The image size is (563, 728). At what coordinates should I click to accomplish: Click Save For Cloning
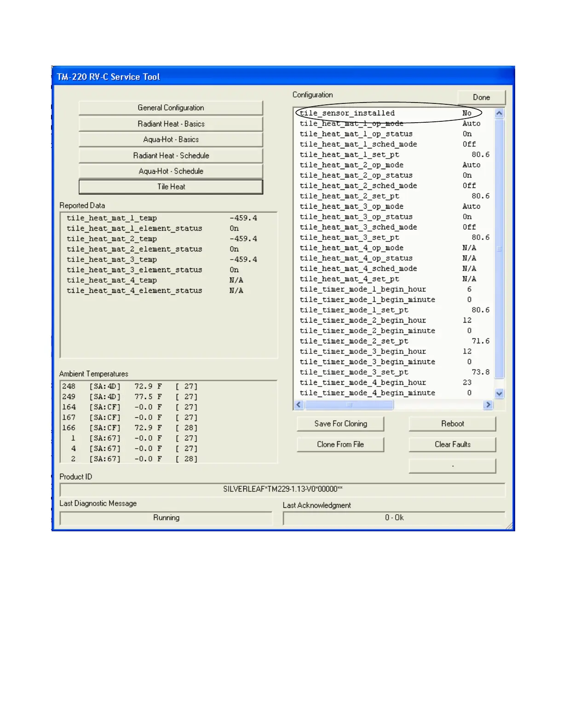340,424
